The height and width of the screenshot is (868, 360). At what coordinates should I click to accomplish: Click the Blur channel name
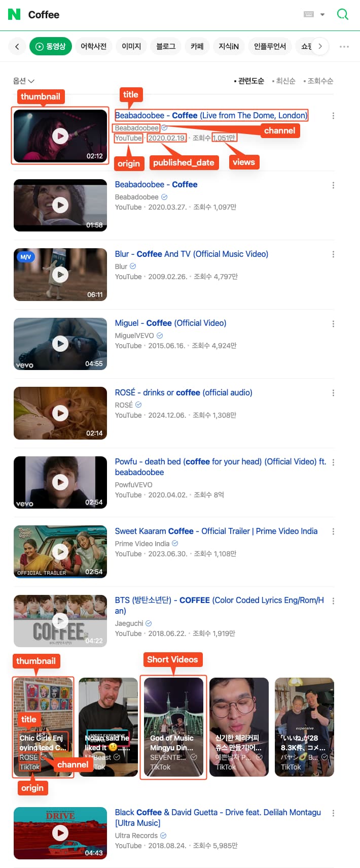point(121,266)
